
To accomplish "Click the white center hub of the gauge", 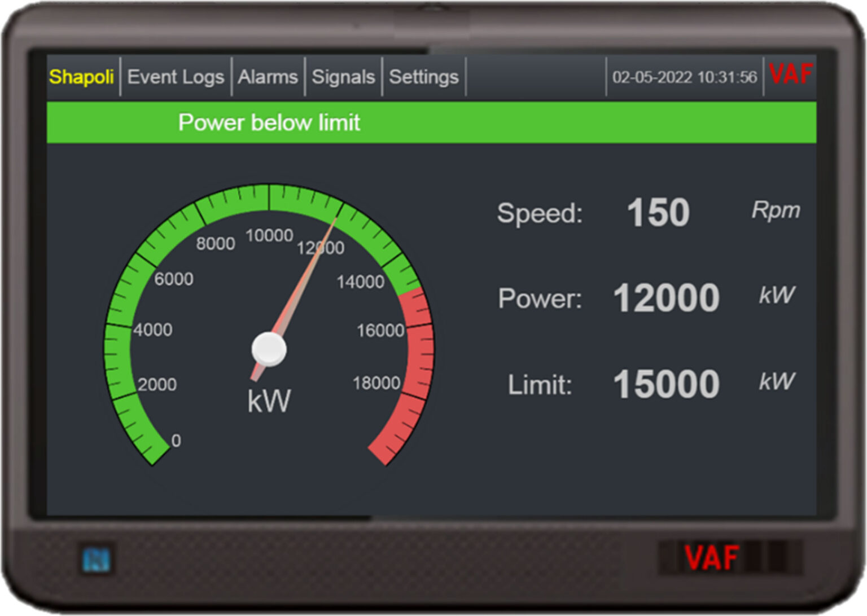I will (x=269, y=349).
